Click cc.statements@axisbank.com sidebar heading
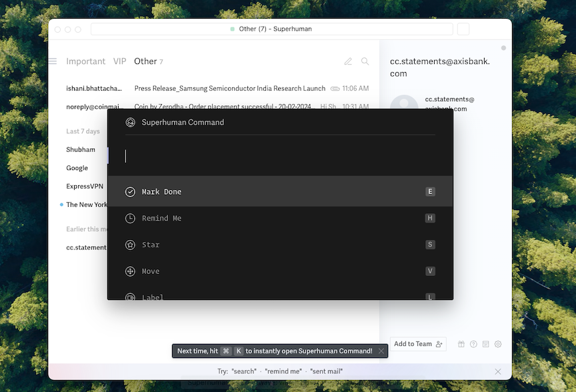This screenshot has width=576, height=392. click(440, 67)
